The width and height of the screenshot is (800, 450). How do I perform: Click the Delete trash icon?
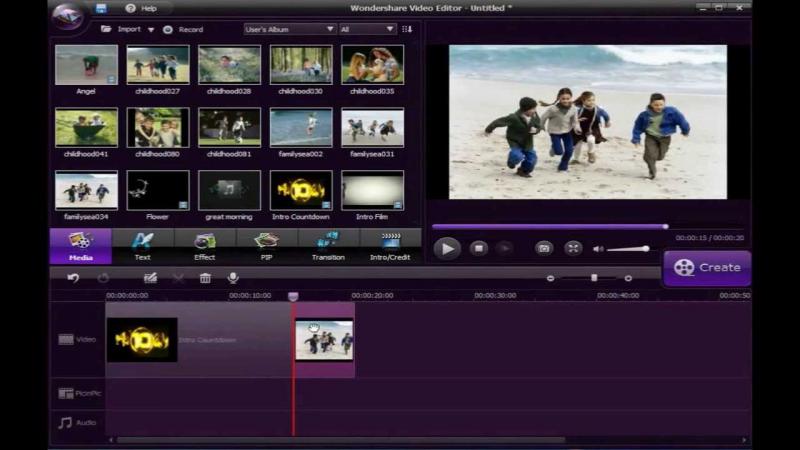(205, 278)
